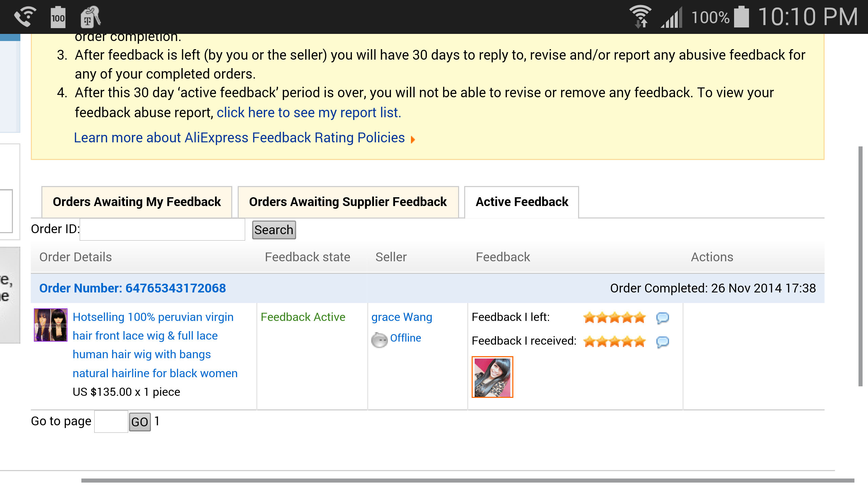Click Learn more about AliExpress Feedback Rating Policies
Image resolution: width=868 pixels, height=488 pixels.
pyautogui.click(x=238, y=138)
